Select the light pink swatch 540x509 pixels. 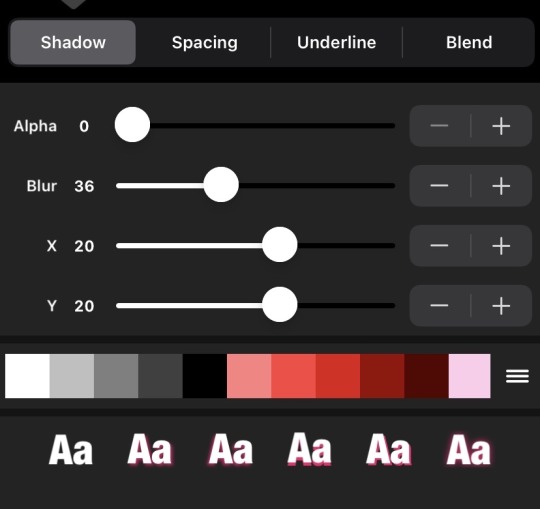(469, 376)
